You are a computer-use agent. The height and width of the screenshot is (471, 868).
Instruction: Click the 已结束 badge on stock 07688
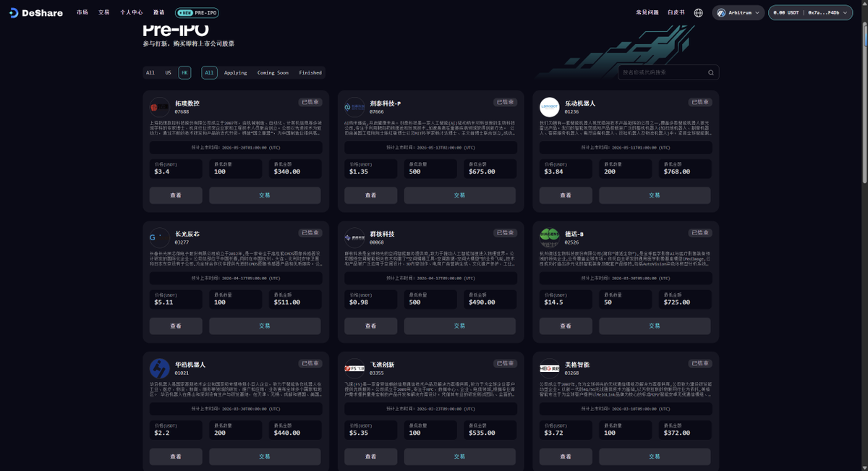click(310, 102)
